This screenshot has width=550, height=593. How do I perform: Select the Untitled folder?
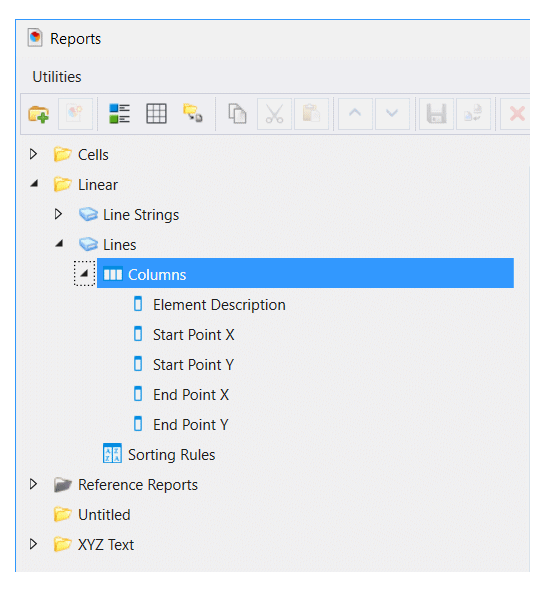pyautogui.click(x=104, y=515)
